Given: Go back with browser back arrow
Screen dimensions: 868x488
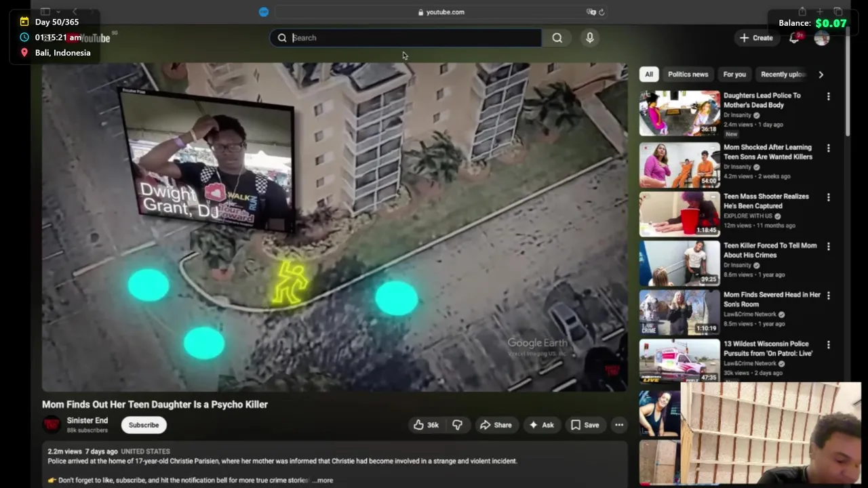Looking at the screenshot, I should coord(75,12).
